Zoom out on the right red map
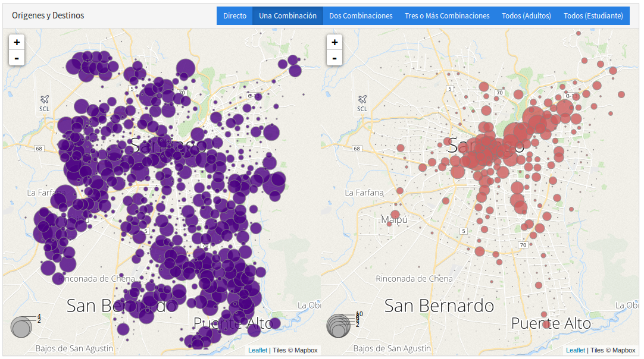The width and height of the screenshot is (644, 359). click(x=334, y=58)
